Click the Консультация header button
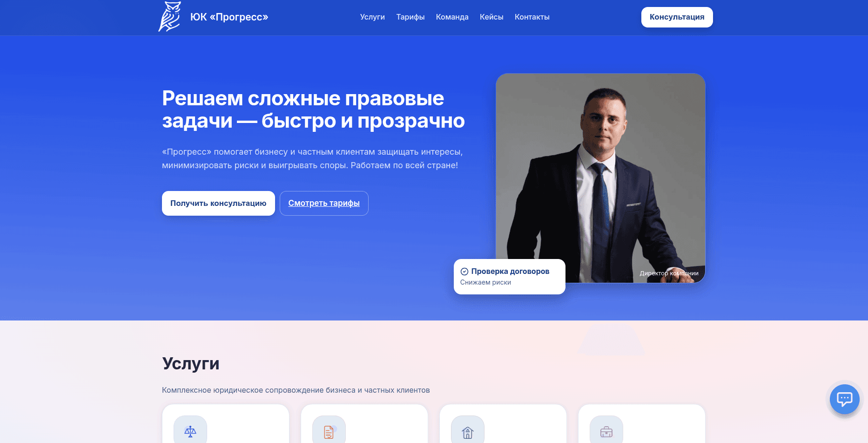Image resolution: width=868 pixels, height=443 pixels. pos(677,17)
